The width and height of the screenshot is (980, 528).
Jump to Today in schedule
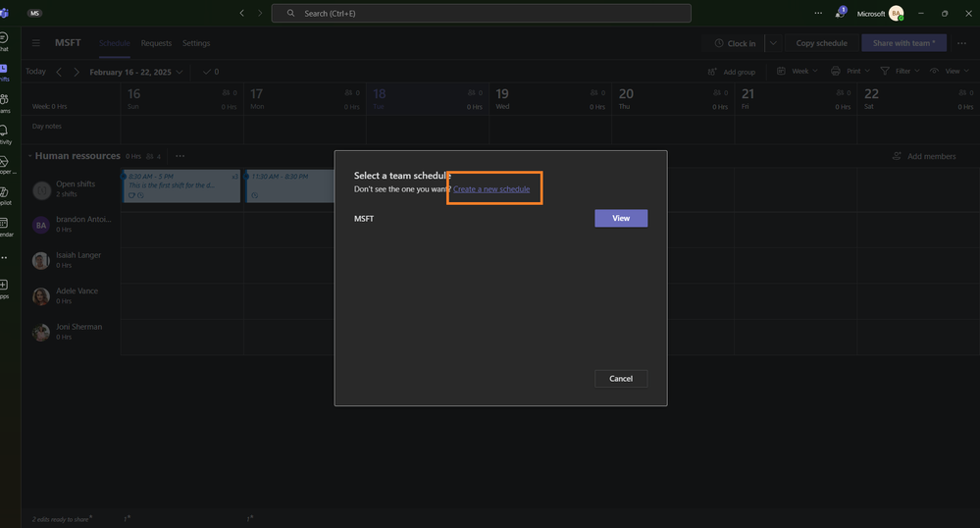click(35, 72)
